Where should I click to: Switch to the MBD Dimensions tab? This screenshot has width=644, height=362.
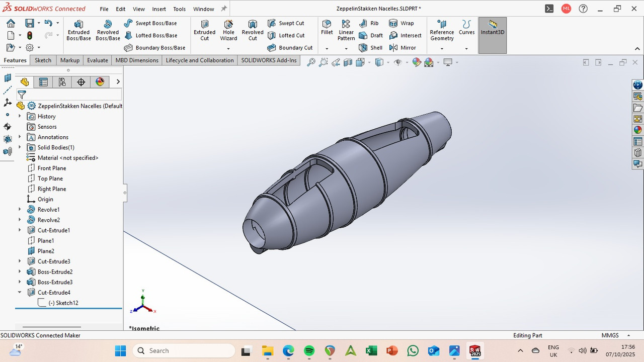click(137, 60)
